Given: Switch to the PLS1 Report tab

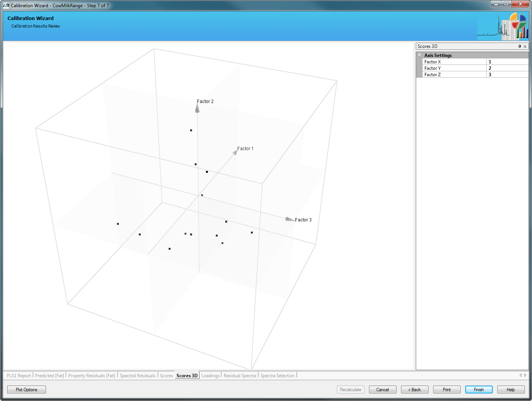Looking at the screenshot, I should click(x=19, y=376).
